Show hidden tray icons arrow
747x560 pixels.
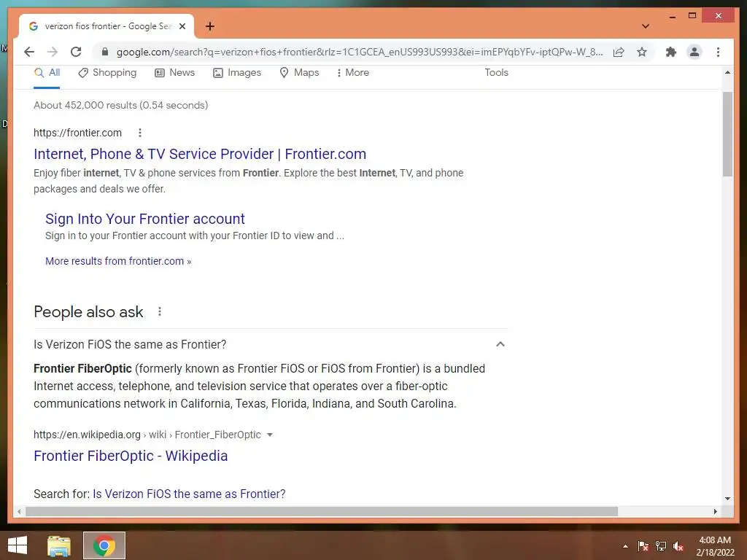click(625, 546)
